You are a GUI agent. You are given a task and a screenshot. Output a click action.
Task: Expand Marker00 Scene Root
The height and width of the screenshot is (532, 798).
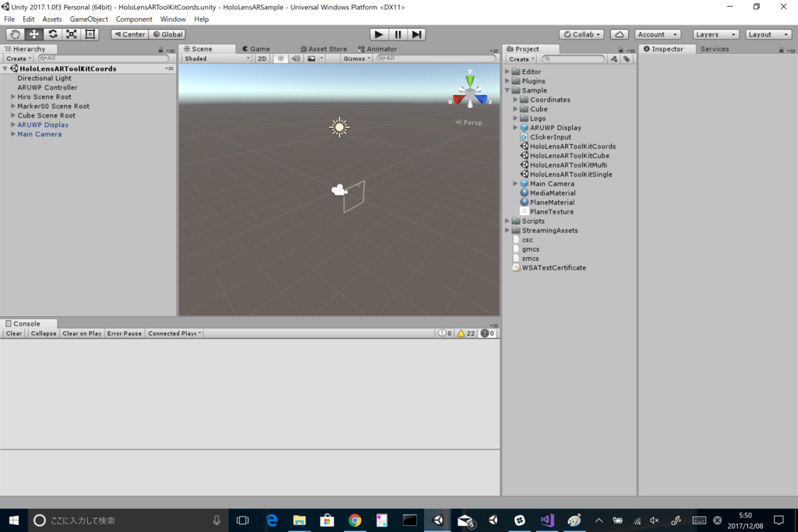pyautogui.click(x=13, y=106)
